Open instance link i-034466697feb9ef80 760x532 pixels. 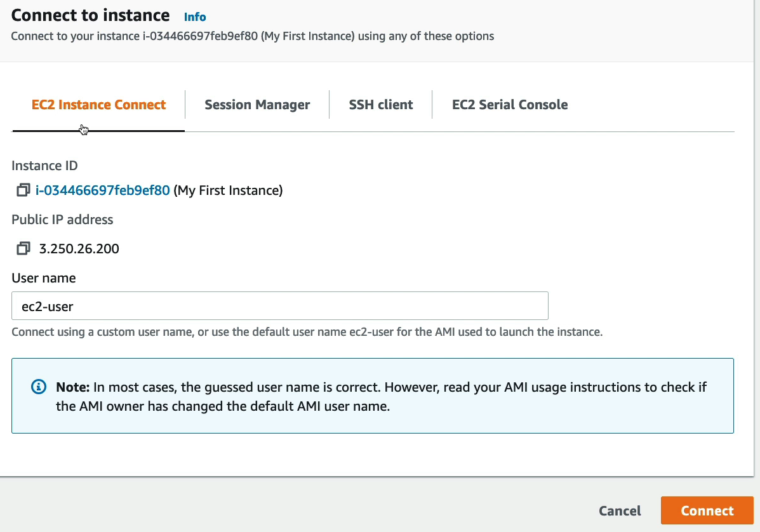click(103, 190)
